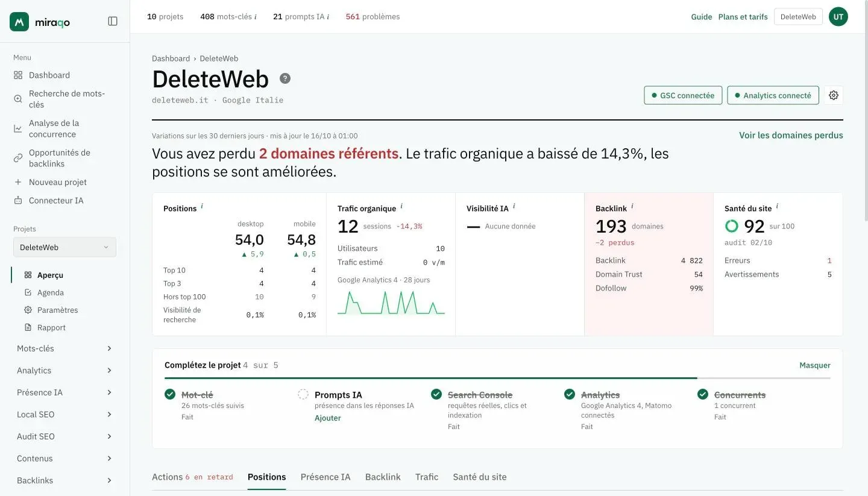Switch to the Backlink tab
The width and height of the screenshot is (868, 496).
pos(383,477)
